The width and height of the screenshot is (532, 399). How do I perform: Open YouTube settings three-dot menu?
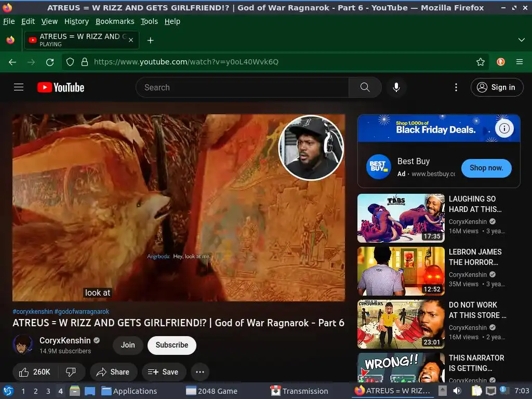pos(456,87)
